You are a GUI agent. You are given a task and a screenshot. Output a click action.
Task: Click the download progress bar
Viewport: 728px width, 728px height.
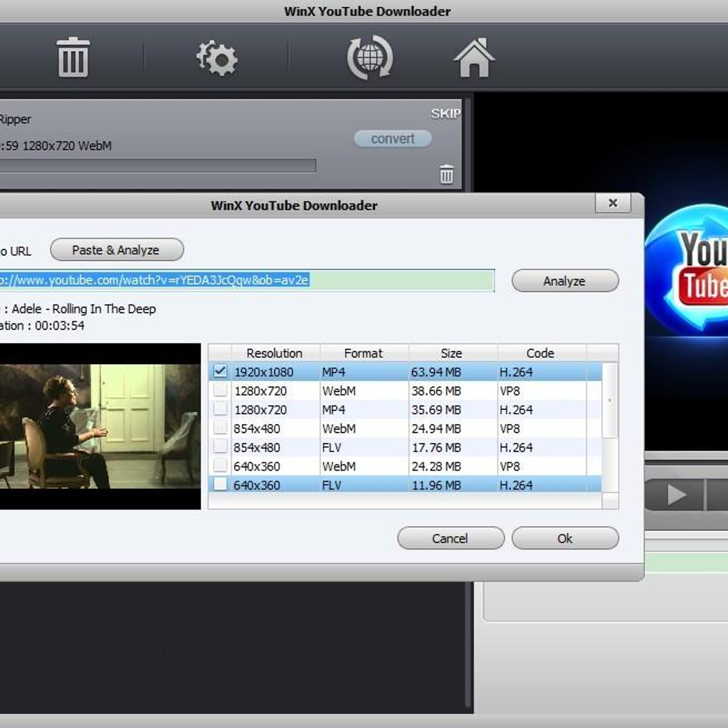click(x=158, y=166)
